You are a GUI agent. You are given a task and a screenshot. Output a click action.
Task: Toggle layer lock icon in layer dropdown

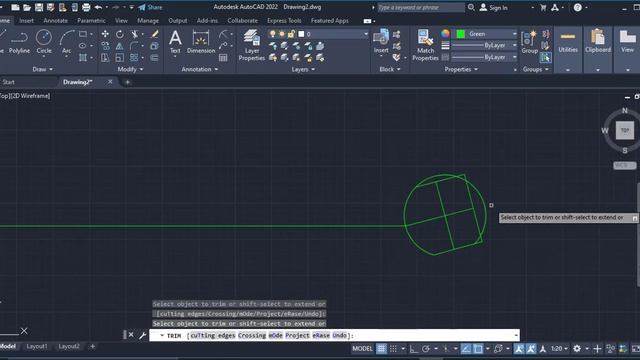291,34
